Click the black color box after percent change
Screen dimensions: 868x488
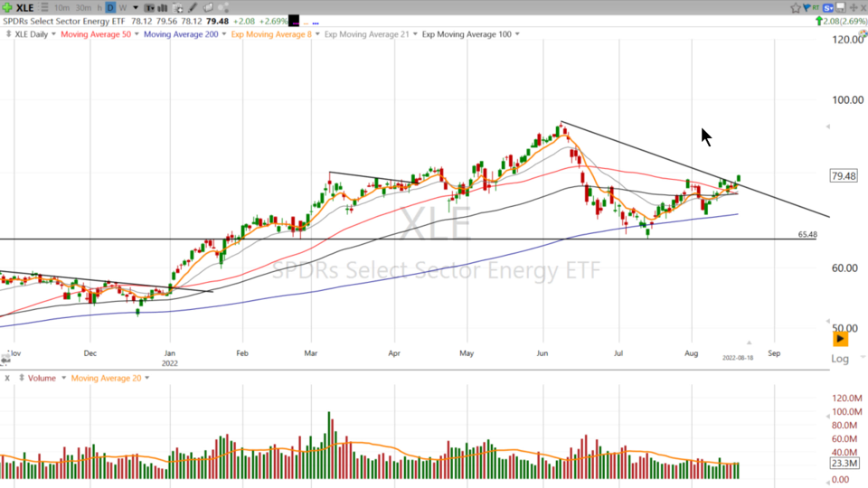[294, 21]
